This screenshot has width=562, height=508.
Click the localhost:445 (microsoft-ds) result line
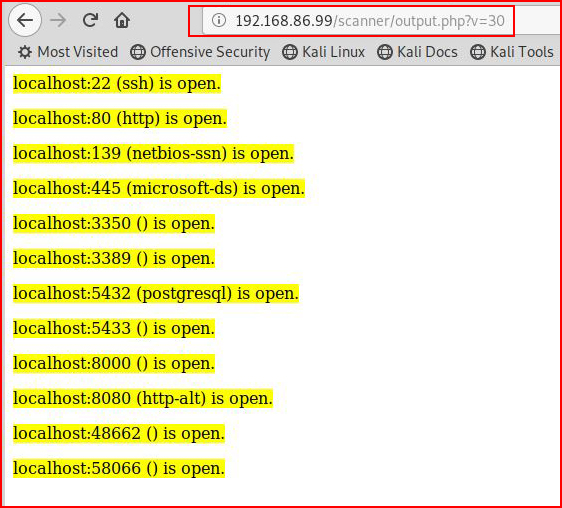click(159, 189)
